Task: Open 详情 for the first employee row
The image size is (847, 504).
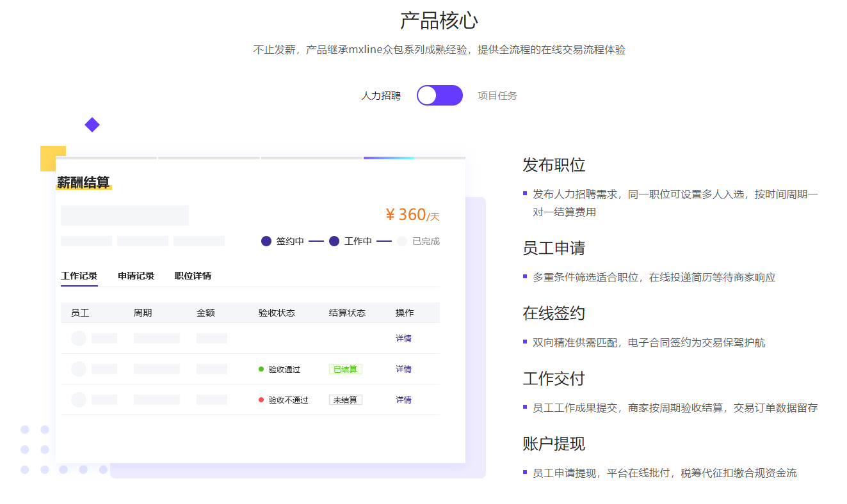Action: [x=403, y=338]
